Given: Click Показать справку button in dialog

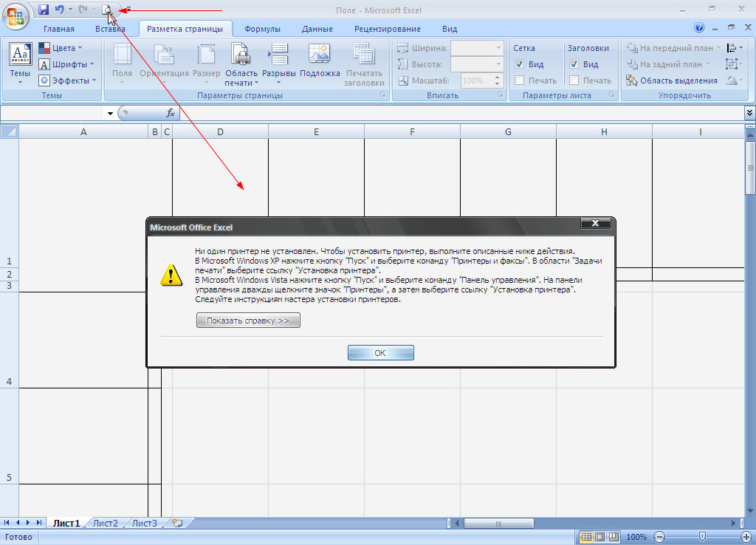Looking at the screenshot, I should (248, 321).
